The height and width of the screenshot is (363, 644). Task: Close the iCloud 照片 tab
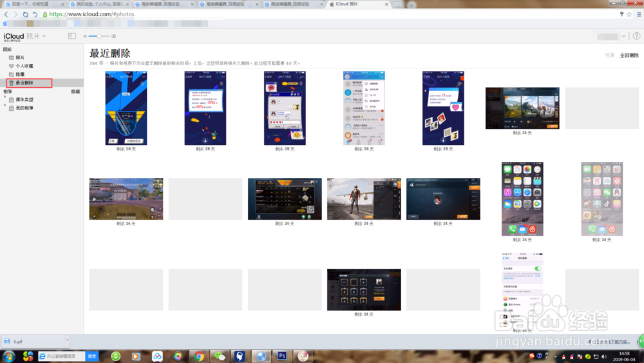point(386,4)
